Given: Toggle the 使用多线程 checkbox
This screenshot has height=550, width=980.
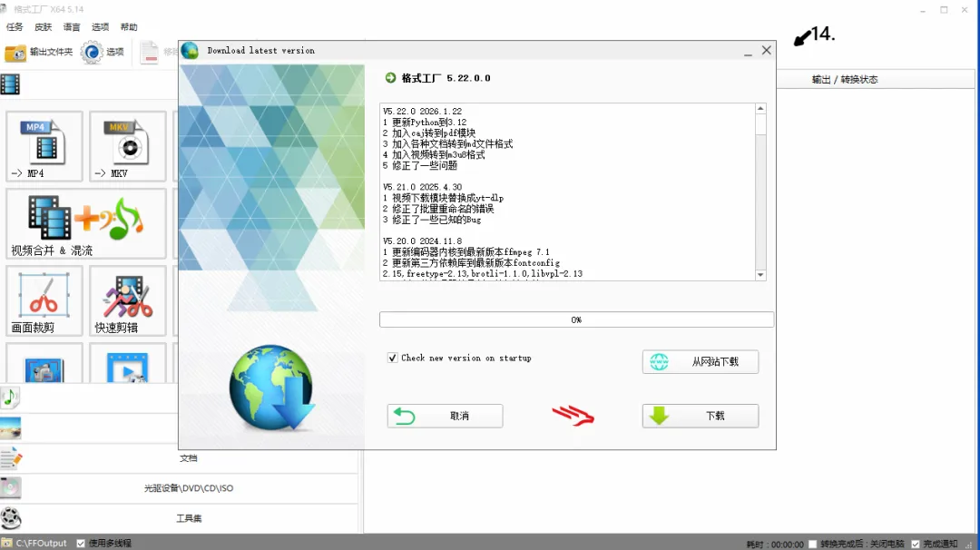Looking at the screenshot, I should point(81,543).
